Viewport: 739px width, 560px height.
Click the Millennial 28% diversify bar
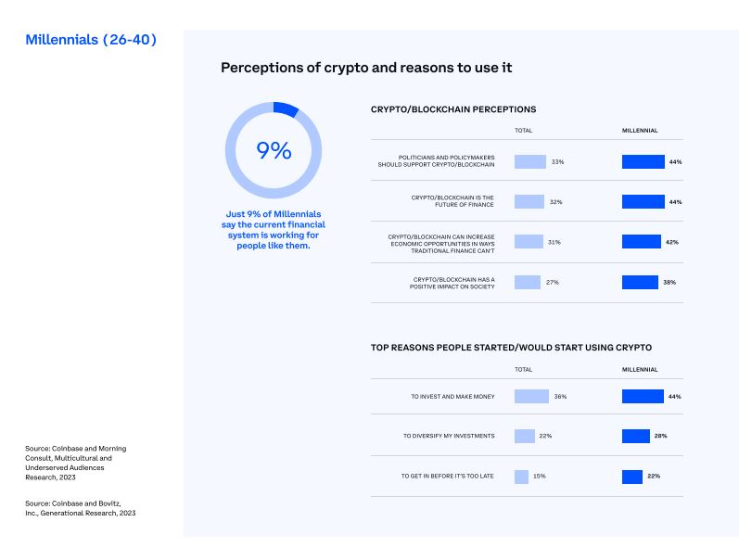635,436
